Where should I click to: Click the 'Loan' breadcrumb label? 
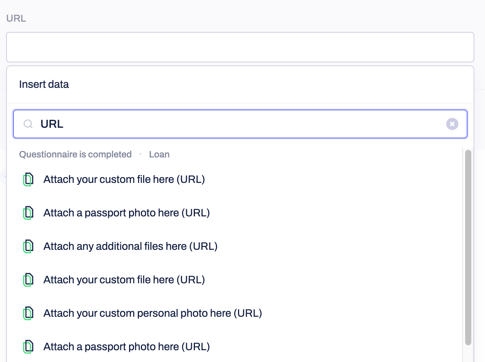tap(159, 154)
